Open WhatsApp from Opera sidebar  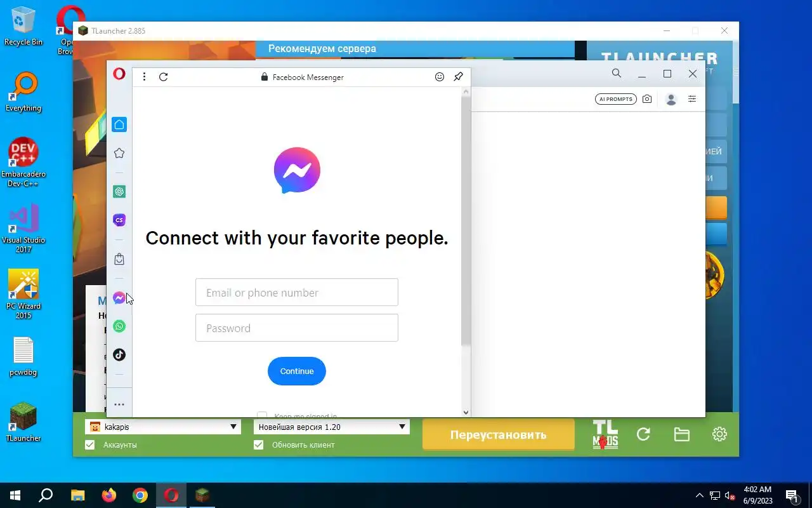pos(119,326)
